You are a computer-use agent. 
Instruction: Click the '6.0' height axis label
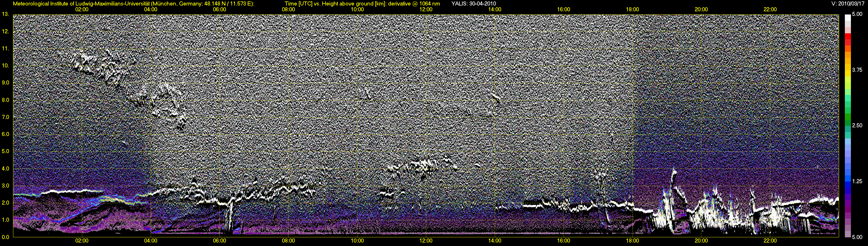(5, 134)
